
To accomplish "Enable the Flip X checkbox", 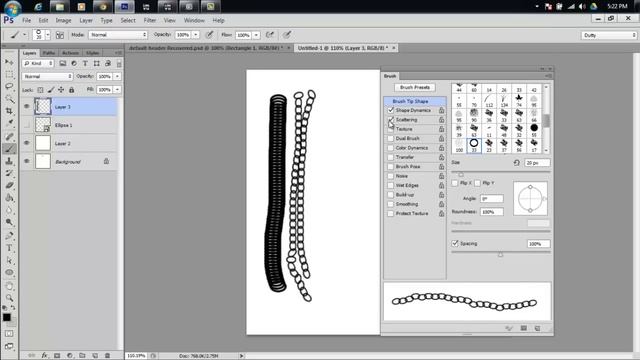I will tap(455, 183).
